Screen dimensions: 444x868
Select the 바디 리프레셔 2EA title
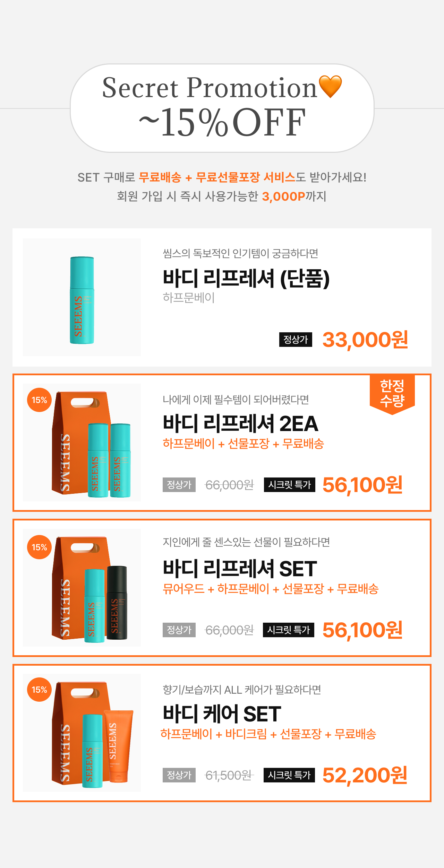pyautogui.click(x=240, y=423)
